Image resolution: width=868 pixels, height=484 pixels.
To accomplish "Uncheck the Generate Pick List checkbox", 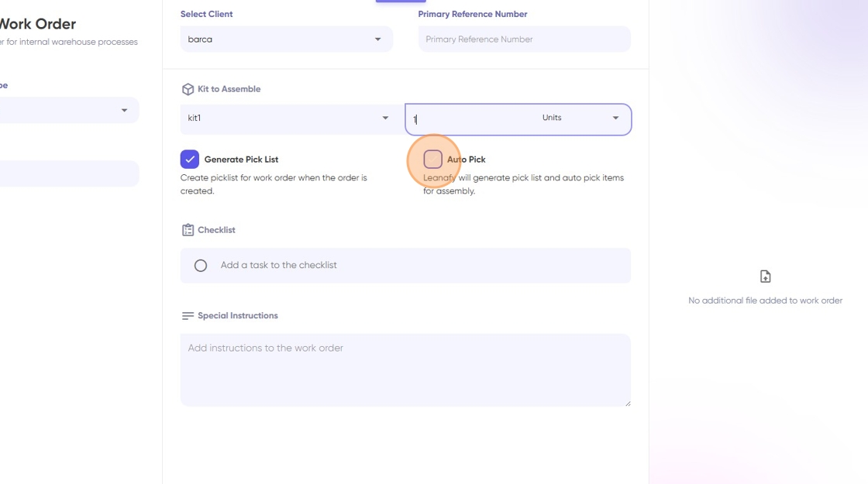I will 189,160.
